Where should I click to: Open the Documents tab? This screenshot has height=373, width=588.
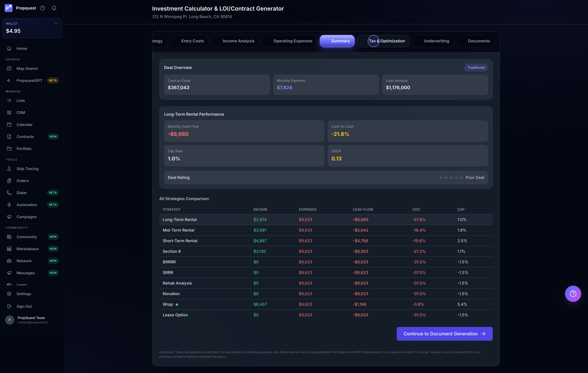(475, 41)
